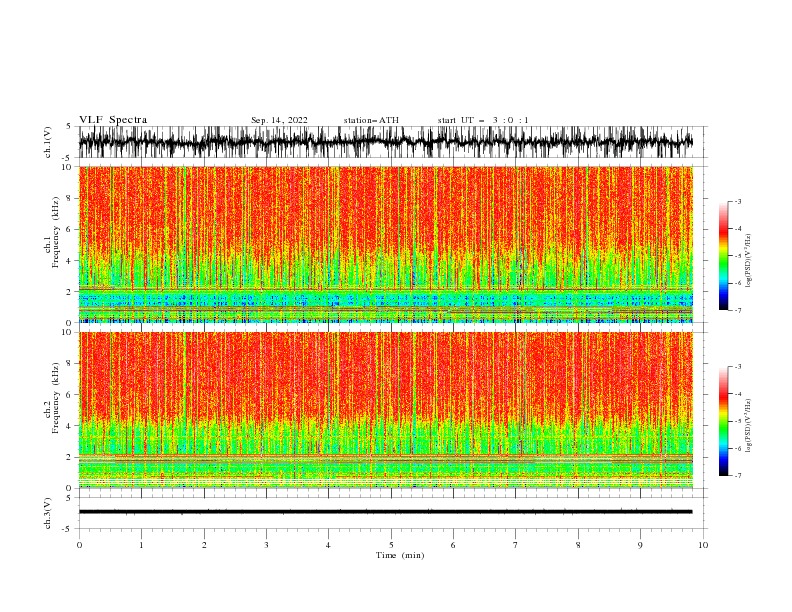Click the "10" tick label on time axis

pyautogui.click(x=703, y=545)
